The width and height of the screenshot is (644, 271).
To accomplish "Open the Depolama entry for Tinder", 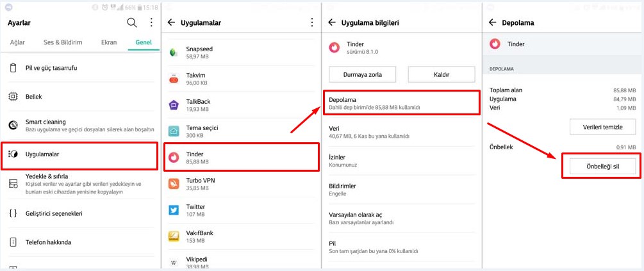I will pyautogui.click(x=402, y=103).
